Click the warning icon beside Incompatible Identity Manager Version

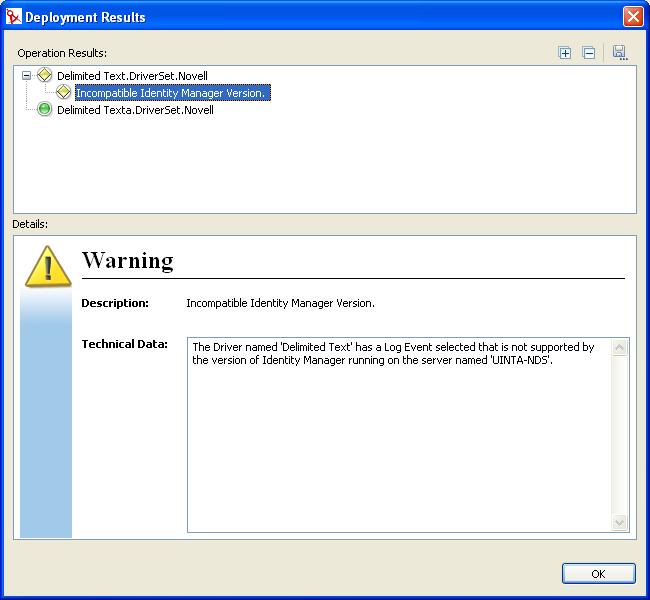click(63, 92)
